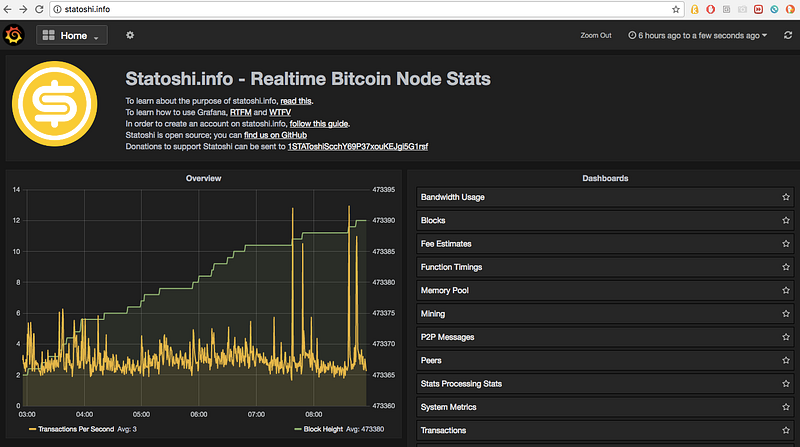
Task: Star the Bandwidth Usage dashboard
Action: 786,197
